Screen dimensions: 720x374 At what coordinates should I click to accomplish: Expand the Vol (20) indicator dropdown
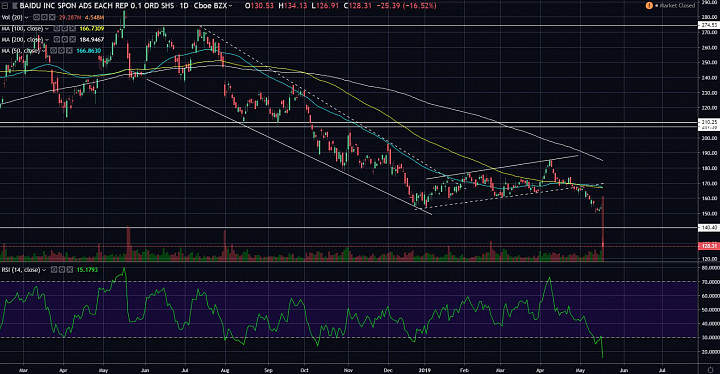27,17
